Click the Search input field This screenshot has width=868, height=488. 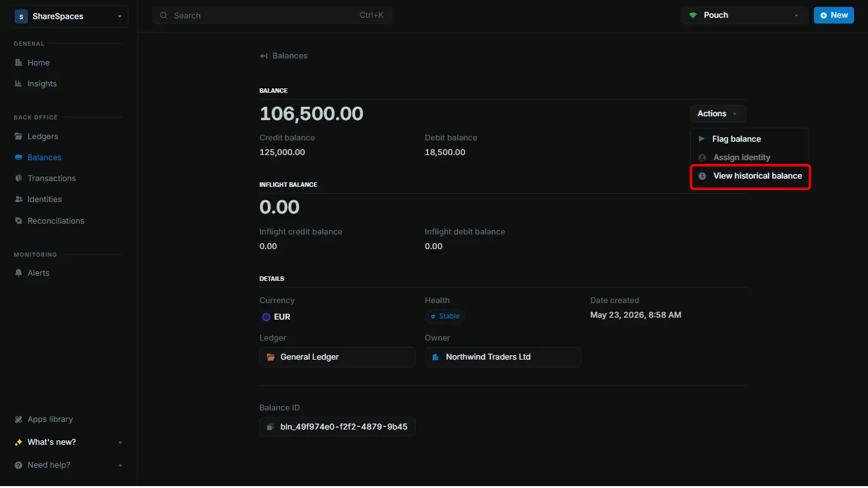point(272,15)
